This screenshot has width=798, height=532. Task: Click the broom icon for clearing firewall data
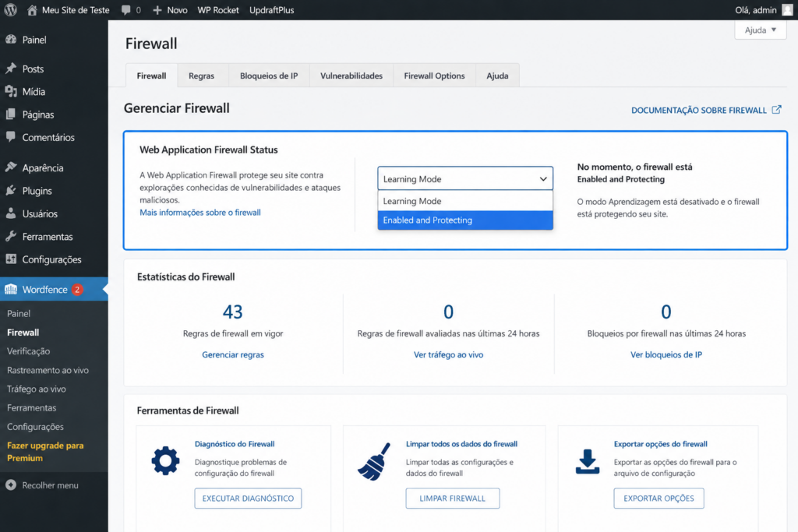pyautogui.click(x=374, y=461)
